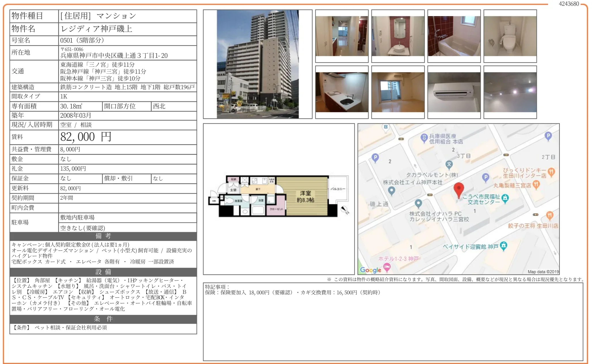Image resolution: width=592 pixels, height=364 pixels.
Task: Open the washbasin mirror photo
Action: [398, 36]
